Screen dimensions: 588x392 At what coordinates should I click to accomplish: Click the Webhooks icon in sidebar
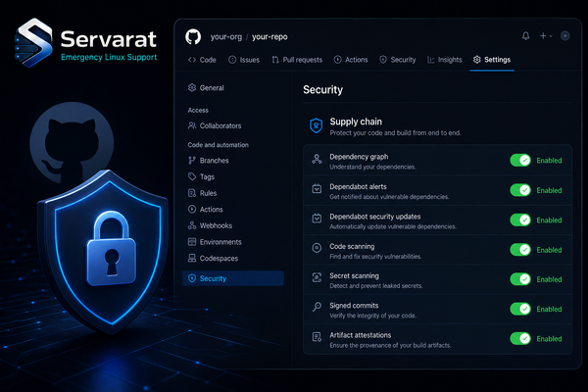(192, 225)
